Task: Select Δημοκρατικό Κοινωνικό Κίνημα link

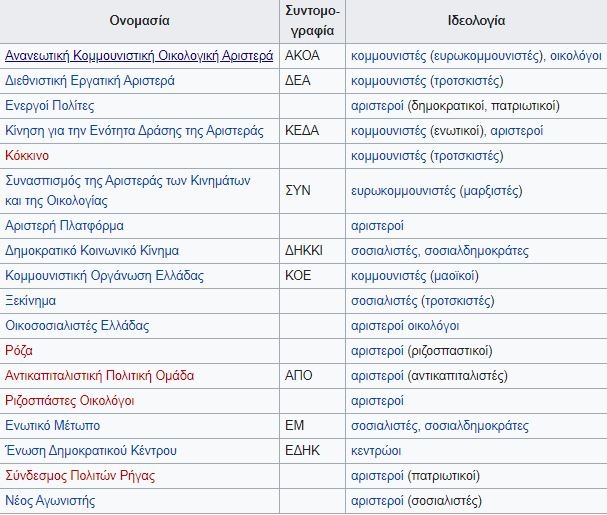Action: [x=92, y=250]
